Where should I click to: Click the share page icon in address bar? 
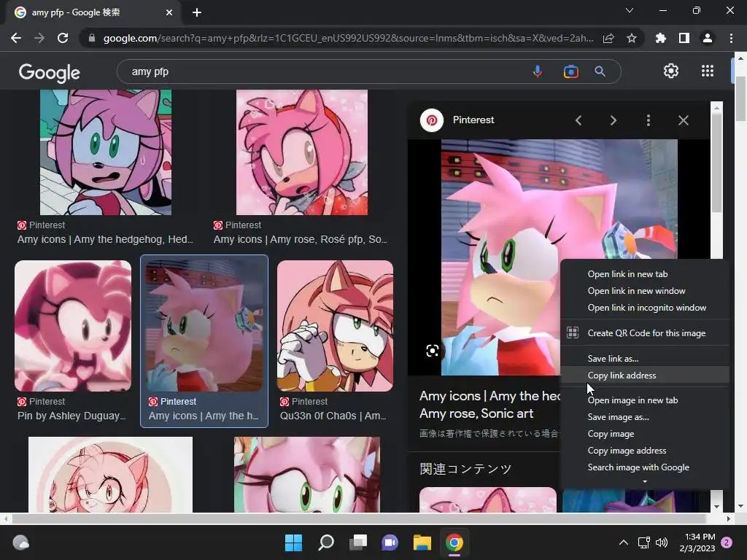(x=608, y=38)
